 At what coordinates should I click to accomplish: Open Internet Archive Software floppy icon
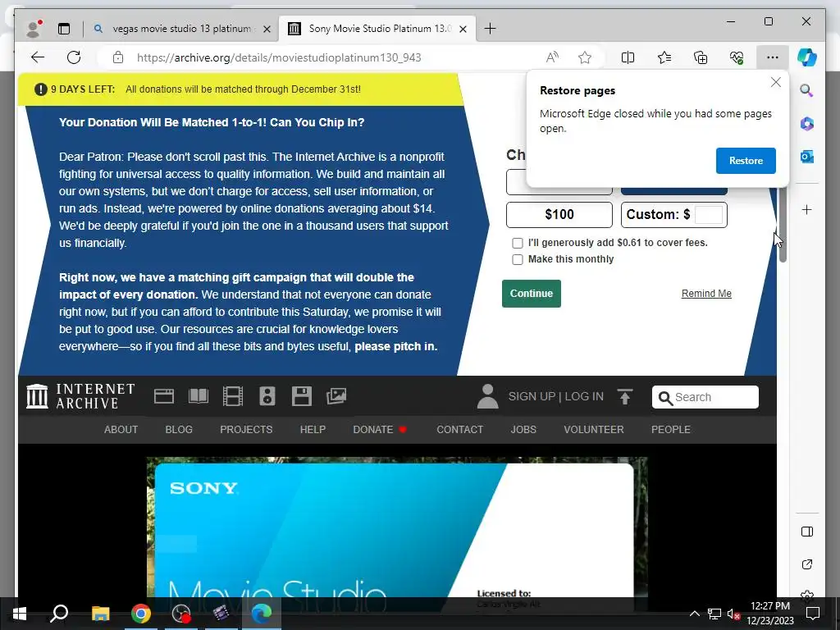302,396
